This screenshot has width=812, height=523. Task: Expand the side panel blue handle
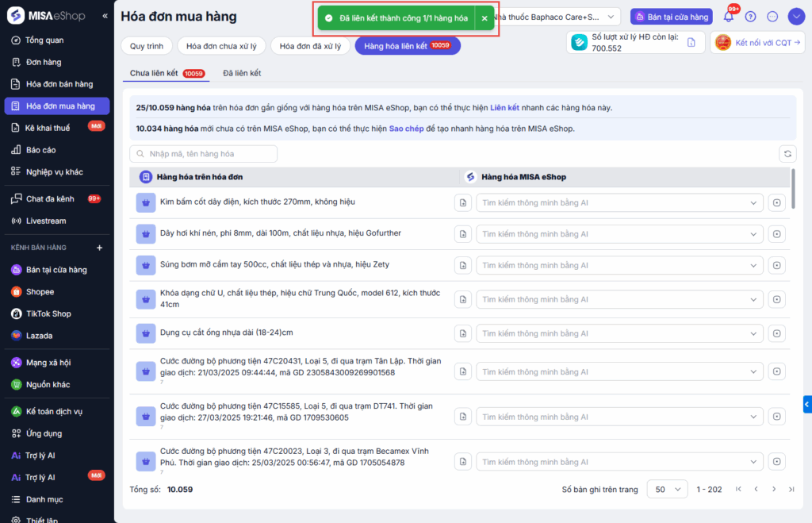807,404
